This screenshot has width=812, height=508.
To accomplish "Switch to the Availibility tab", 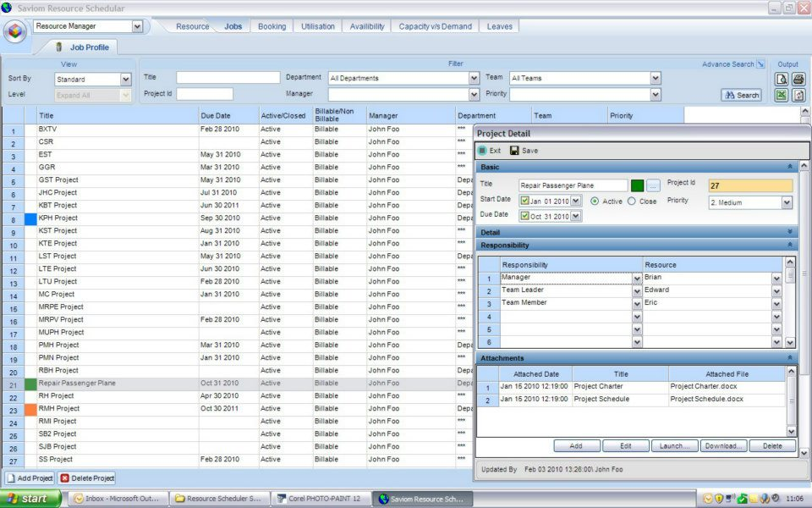I will click(367, 26).
